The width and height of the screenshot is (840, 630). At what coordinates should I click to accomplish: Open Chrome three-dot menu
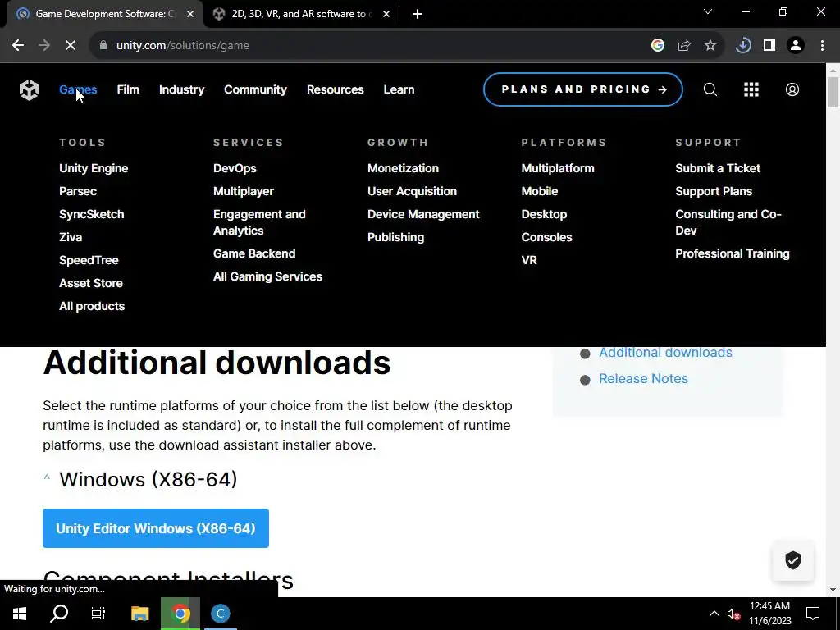coord(822,46)
